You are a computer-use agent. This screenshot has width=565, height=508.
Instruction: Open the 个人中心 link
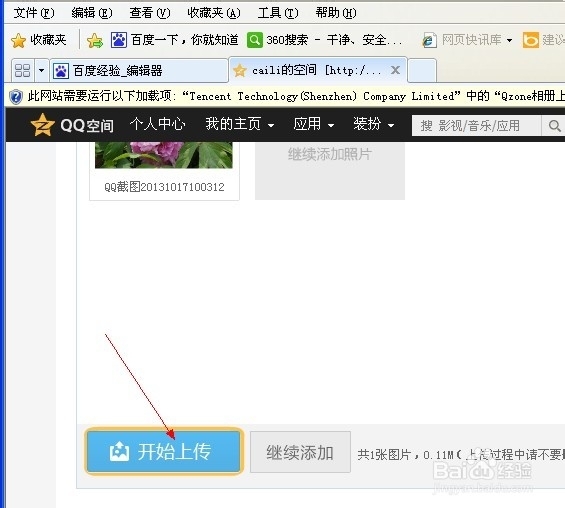pos(158,125)
